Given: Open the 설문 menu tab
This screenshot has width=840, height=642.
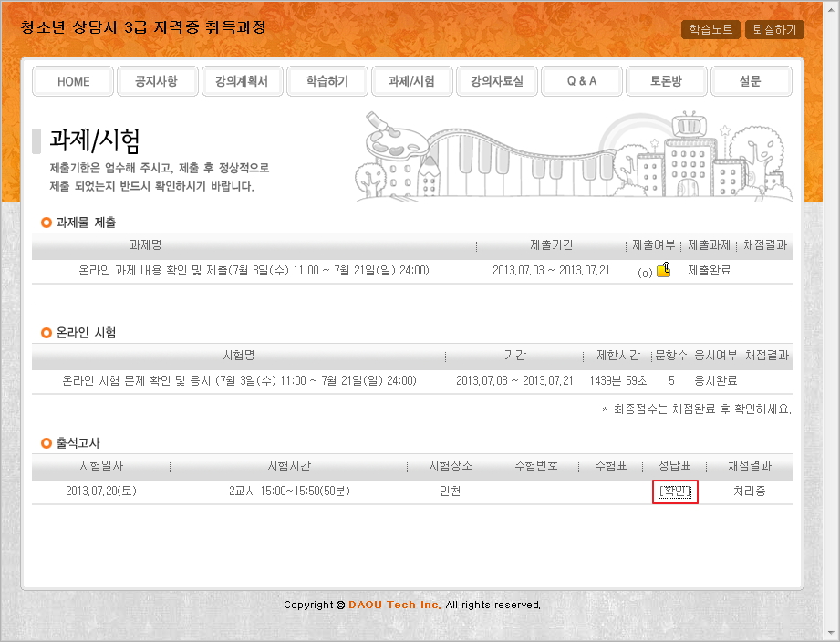Looking at the screenshot, I should coord(751,81).
